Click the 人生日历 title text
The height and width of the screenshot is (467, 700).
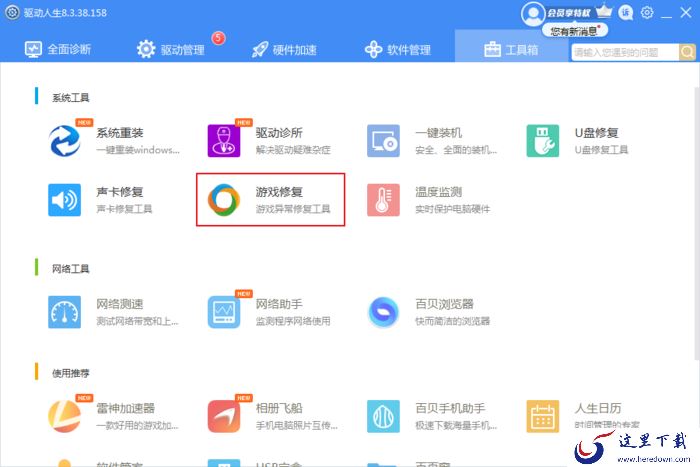click(598, 408)
